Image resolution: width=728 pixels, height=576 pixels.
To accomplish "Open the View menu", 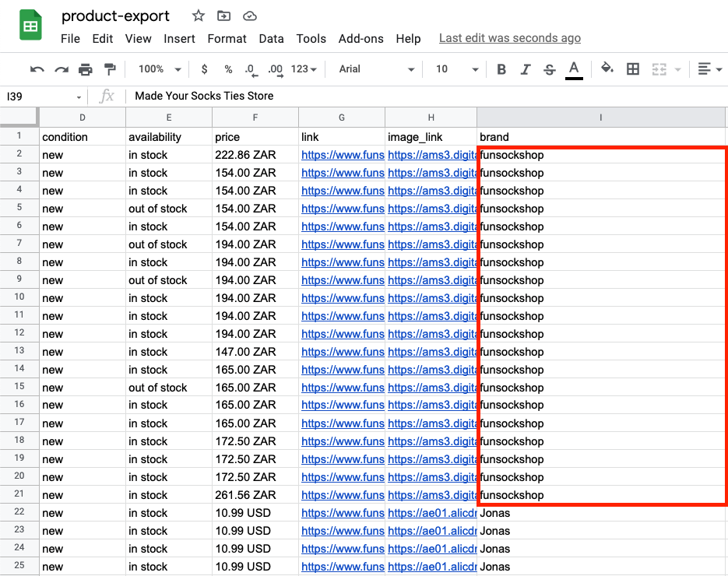I will tap(138, 38).
